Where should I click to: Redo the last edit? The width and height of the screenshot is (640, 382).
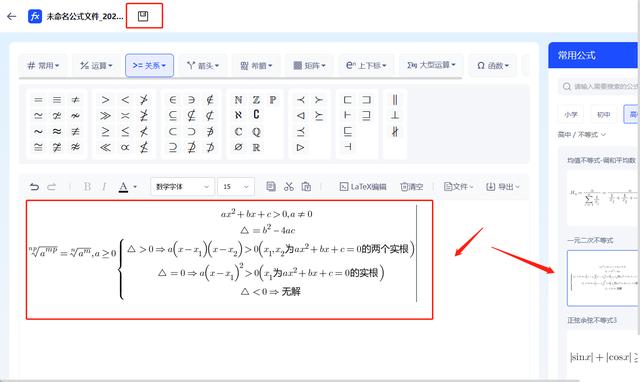tap(51, 187)
